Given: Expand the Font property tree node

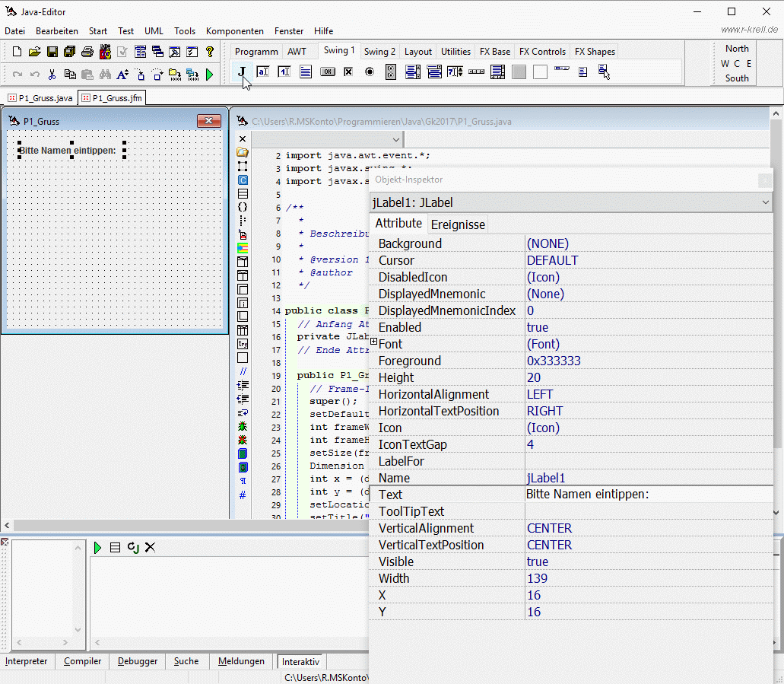Looking at the screenshot, I should [x=373, y=343].
